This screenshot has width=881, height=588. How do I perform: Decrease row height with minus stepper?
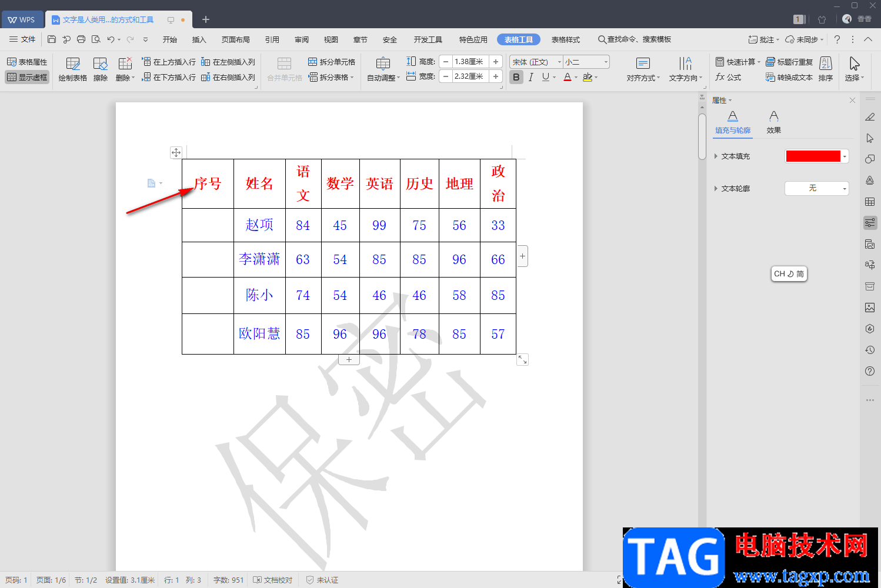point(446,62)
